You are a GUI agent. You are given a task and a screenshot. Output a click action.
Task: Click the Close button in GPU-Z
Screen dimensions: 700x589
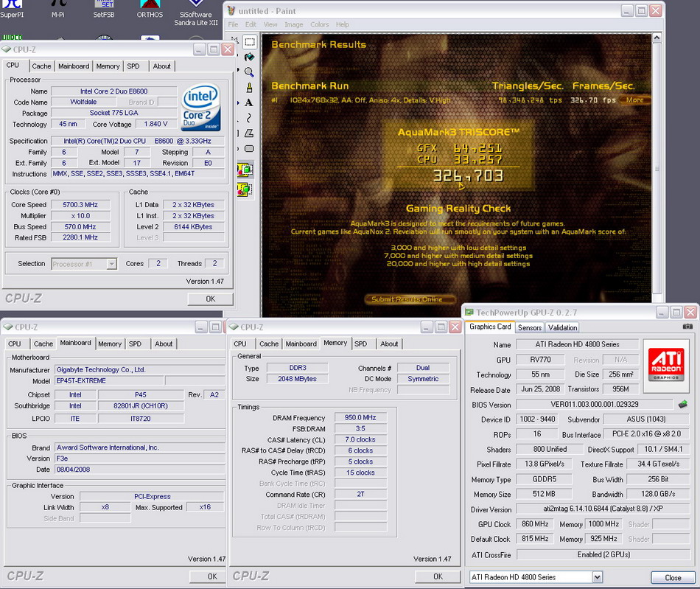[x=673, y=577]
